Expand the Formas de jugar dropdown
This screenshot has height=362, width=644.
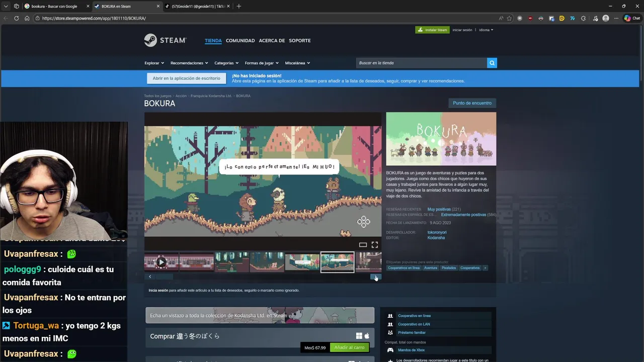tap(262, 63)
